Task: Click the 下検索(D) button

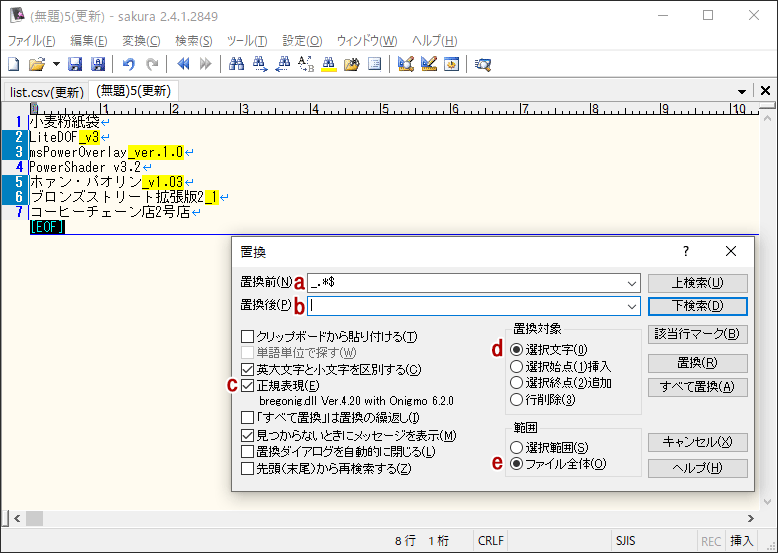Action: pos(698,306)
